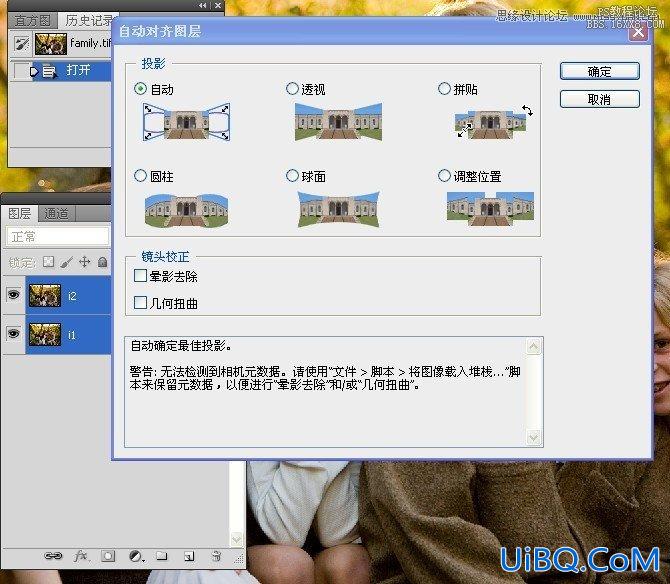Image resolution: width=670 pixels, height=584 pixels.
Task: Click the 透视 projection preview image
Action: [338, 122]
